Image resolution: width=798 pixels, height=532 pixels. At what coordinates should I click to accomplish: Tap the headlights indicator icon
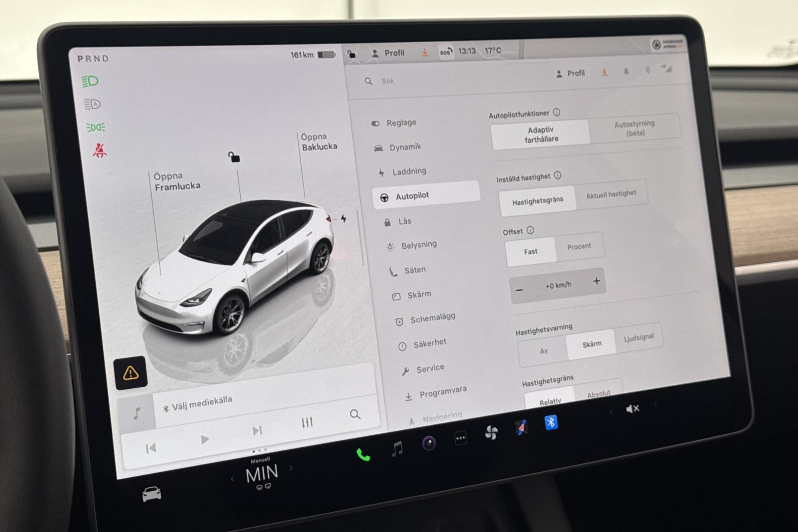tap(90, 81)
